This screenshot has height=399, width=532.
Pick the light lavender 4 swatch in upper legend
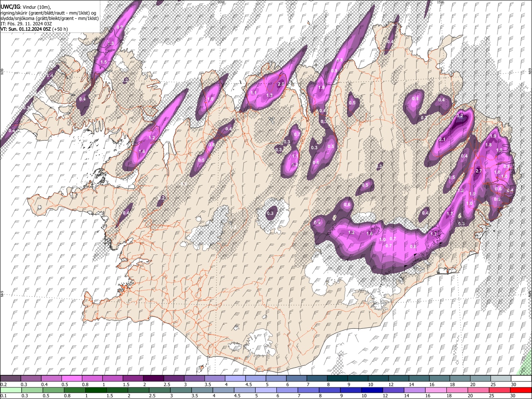235,379
